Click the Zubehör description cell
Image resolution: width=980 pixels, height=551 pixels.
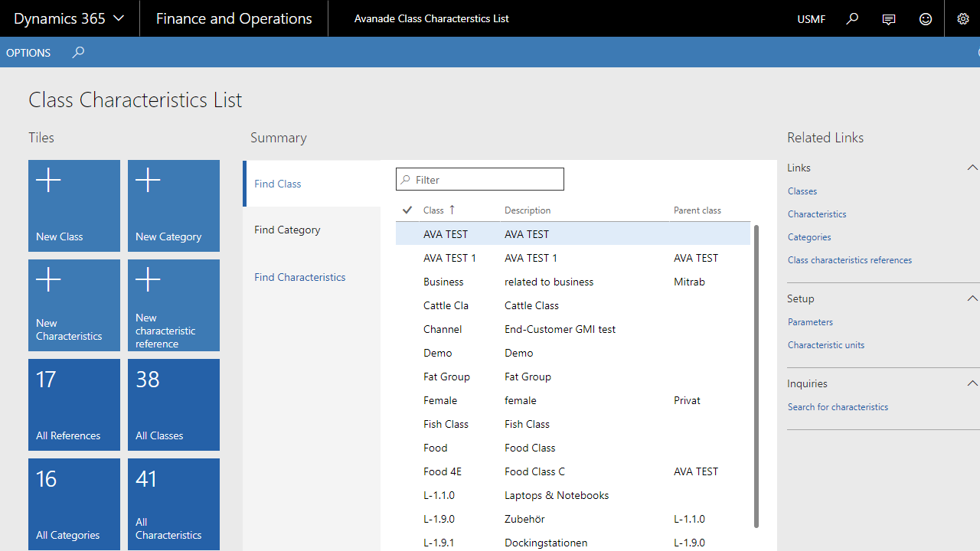pyautogui.click(x=524, y=519)
